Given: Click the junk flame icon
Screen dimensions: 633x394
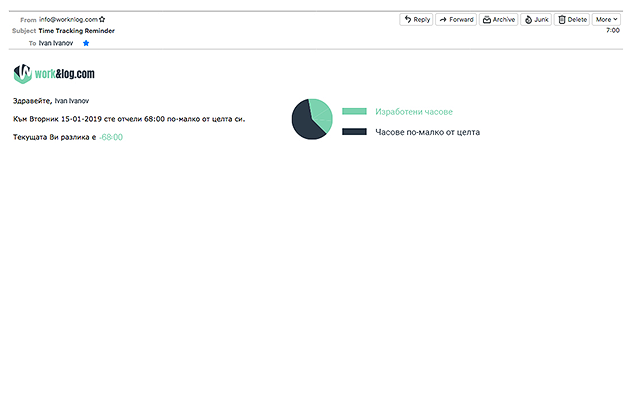Looking at the screenshot, I should click(x=528, y=19).
